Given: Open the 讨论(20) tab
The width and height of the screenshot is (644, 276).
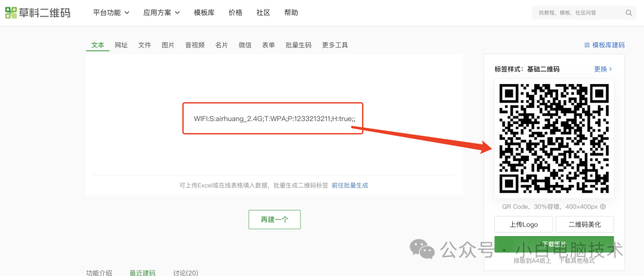Looking at the screenshot, I should point(185,272).
